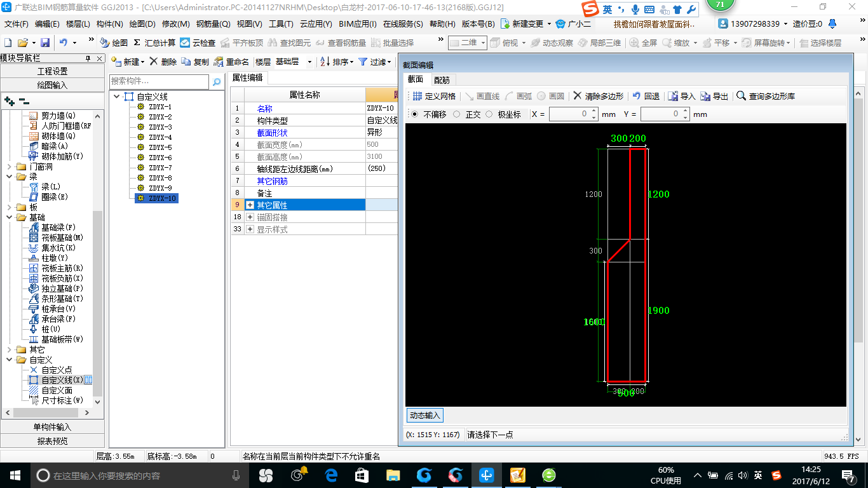Click the Windows Start button
This screenshot has height=488, width=868.
(x=14, y=475)
